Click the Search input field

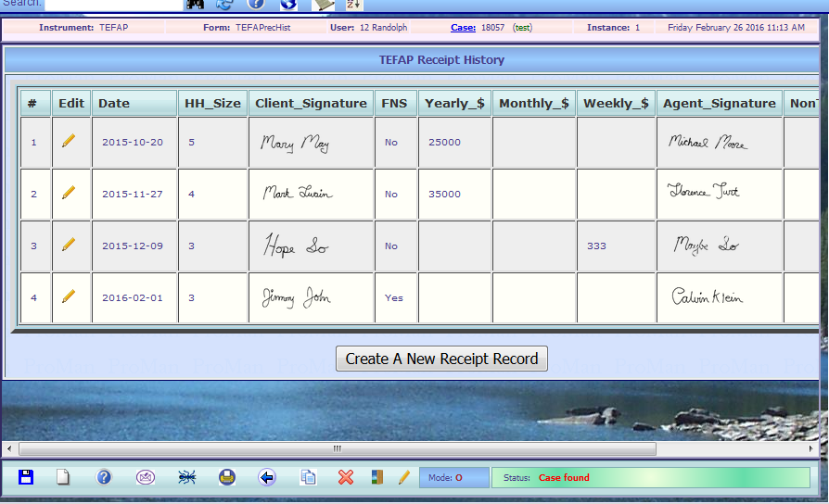113,5
